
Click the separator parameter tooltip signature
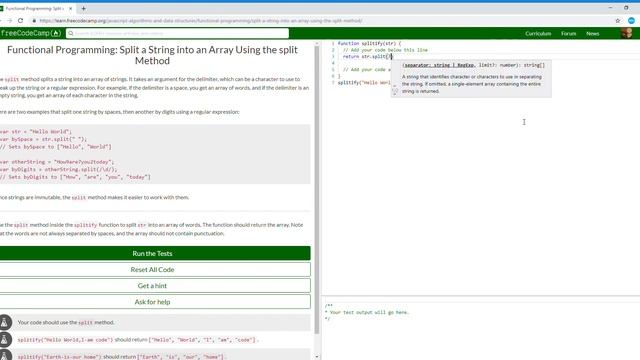click(473, 65)
